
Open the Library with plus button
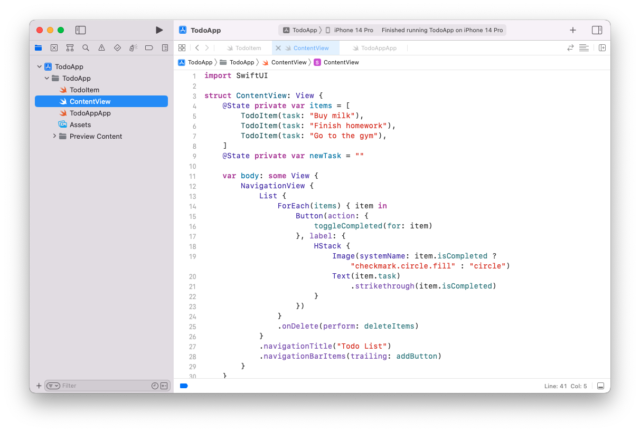[x=573, y=30]
